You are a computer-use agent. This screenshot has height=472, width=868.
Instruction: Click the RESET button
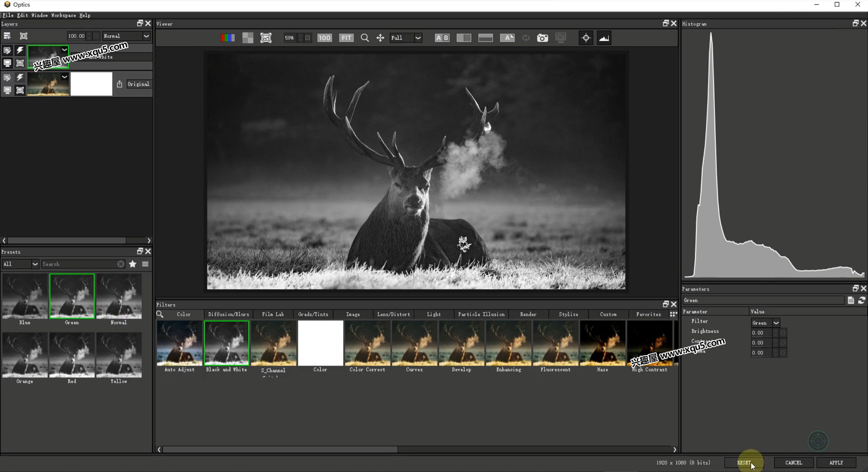click(744, 462)
